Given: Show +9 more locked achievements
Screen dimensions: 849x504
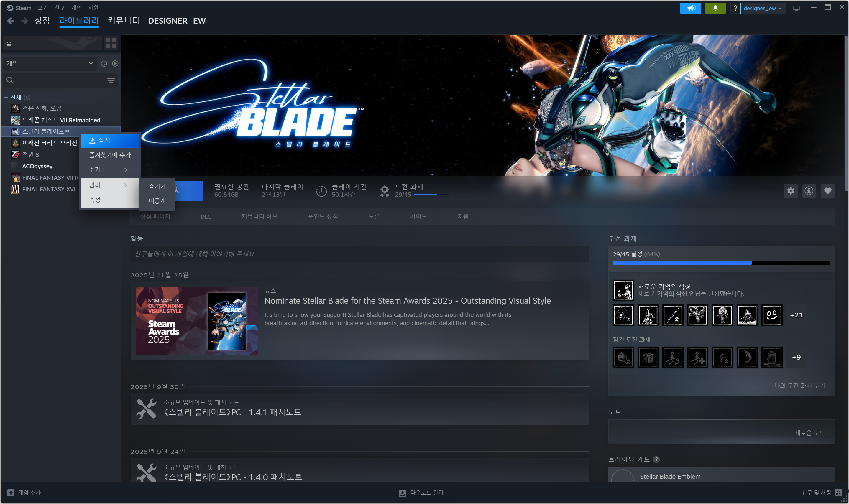Looking at the screenshot, I should coord(796,357).
